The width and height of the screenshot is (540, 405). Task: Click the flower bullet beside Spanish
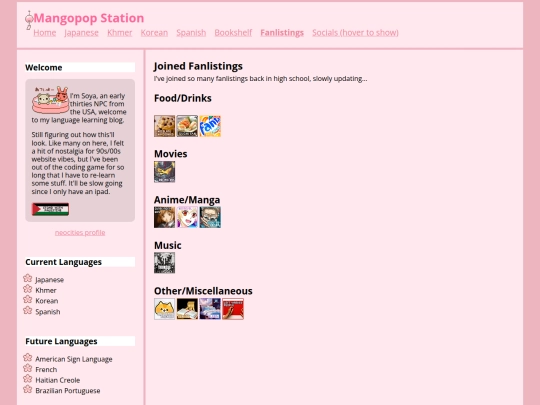pos(28,310)
